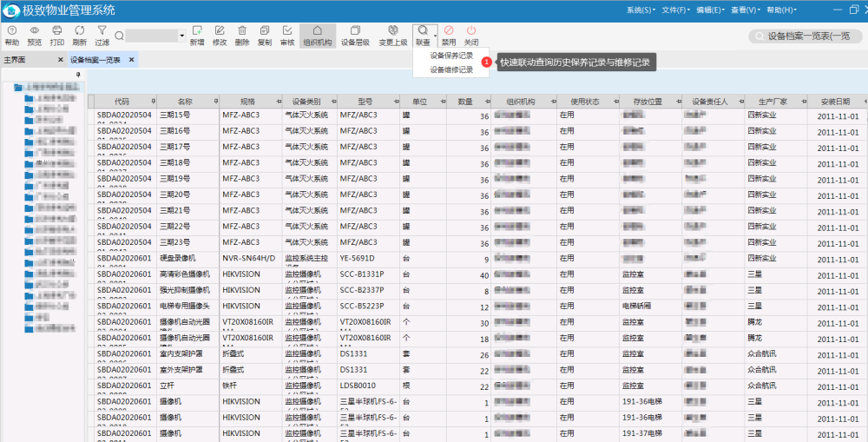The width and height of the screenshot is (868, 442).
Task: Click the 型号 column header pin icon
Action: point(395,102)
